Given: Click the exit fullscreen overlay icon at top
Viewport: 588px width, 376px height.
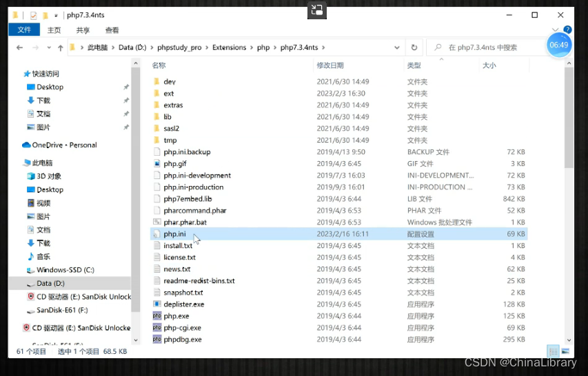Looking at the screenshot, I should coord(317,10).
